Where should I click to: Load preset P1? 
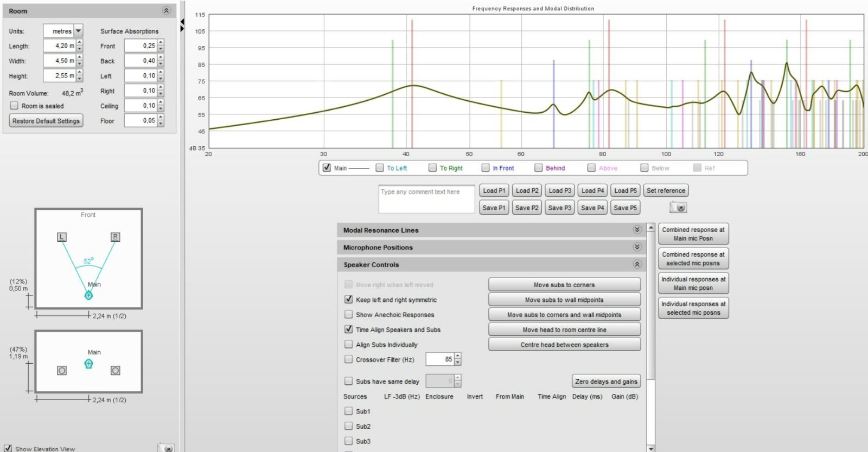tap(494, 190)
